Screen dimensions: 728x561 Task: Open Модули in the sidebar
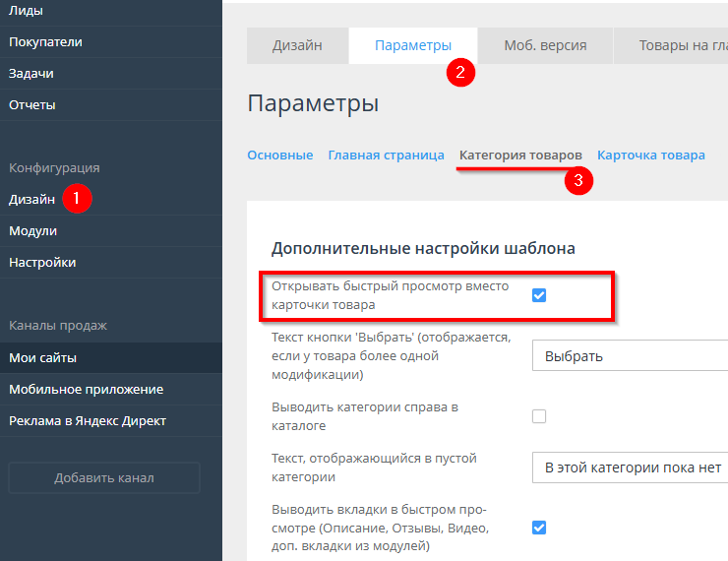(33, 231)
